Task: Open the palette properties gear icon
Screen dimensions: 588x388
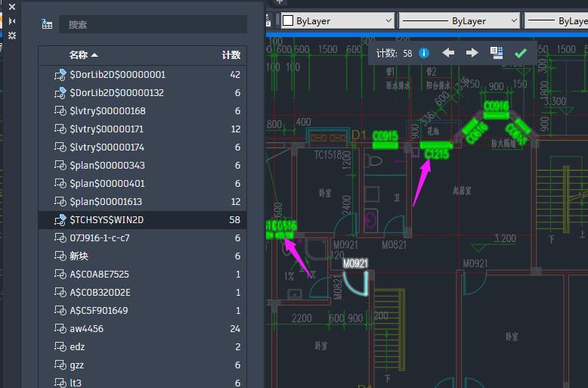Action: tap(12, 36)
